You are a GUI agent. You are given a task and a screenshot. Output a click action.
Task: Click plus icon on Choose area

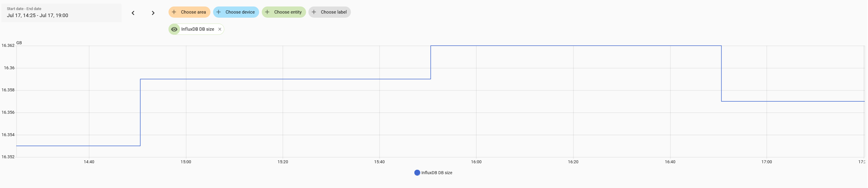pos(174,12)
